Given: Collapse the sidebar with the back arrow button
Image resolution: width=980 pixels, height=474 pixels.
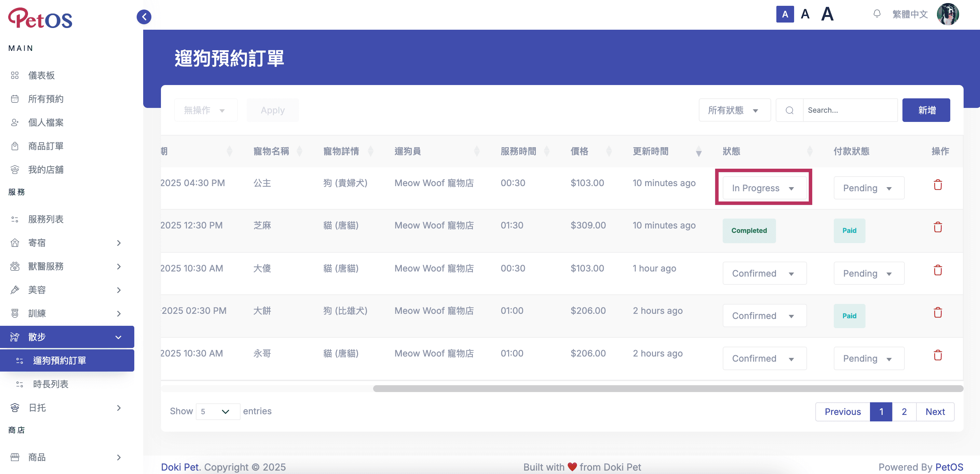Looking at the screenshot, I should click(x=144, y=17).
